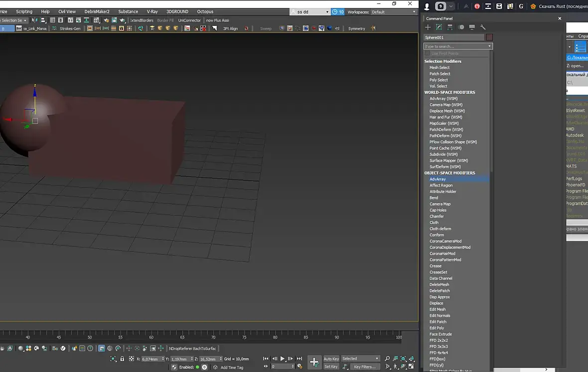Open the Selected key filter dropdown
The height and width of the screenshot is (372, 588).
coord(360,359)
